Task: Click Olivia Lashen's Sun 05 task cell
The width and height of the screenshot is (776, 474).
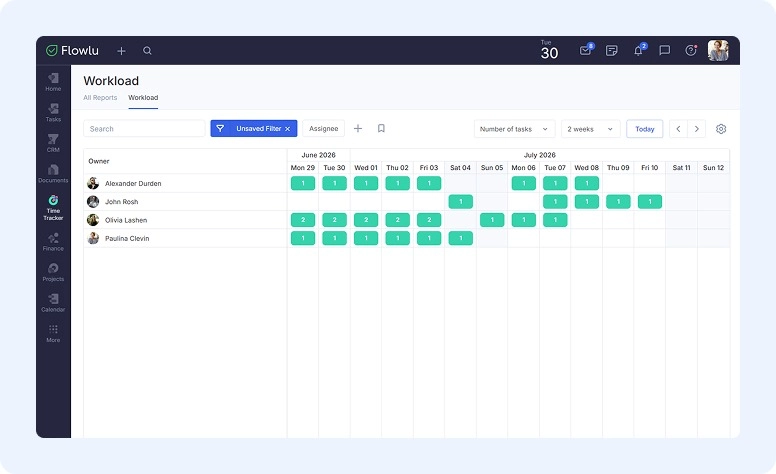Action: pos(492,220)
